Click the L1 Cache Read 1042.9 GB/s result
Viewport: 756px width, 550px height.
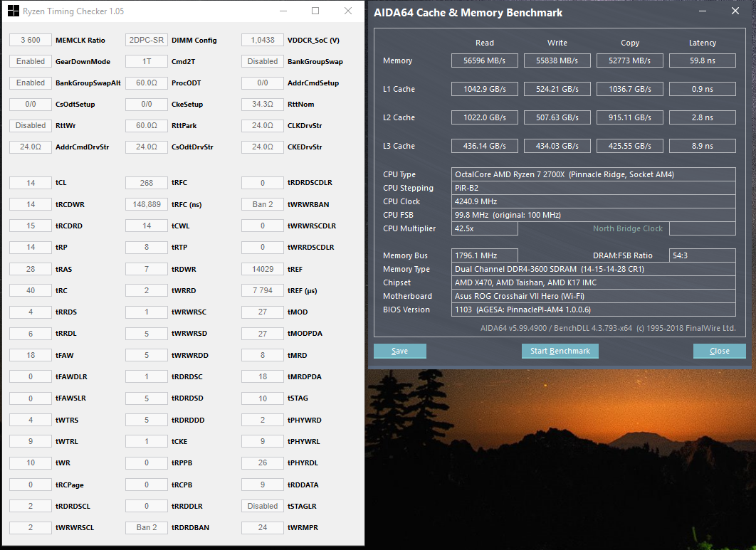tap(485, 89)
